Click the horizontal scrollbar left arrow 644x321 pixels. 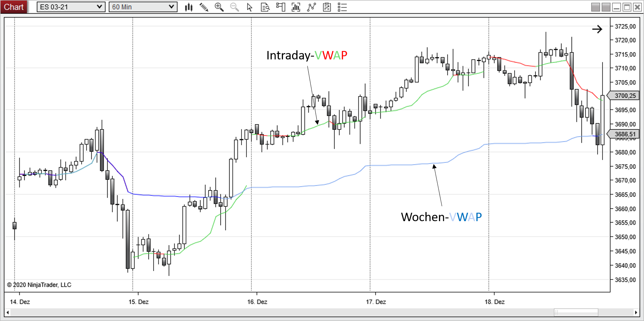click(8, 312)
